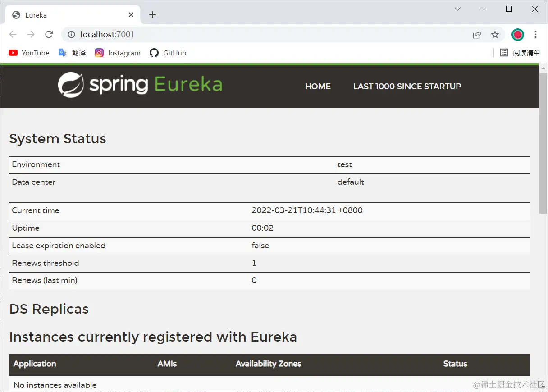Click the Spring Eureka logo
548x392 pixels.
point(140,85)
